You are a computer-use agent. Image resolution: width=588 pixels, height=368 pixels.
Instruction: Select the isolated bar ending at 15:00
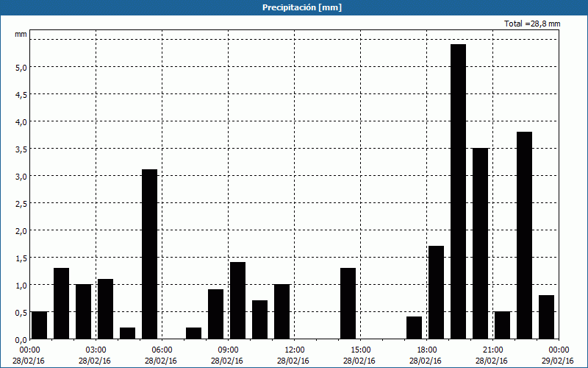pyautogui.click(x=348, y=303)
